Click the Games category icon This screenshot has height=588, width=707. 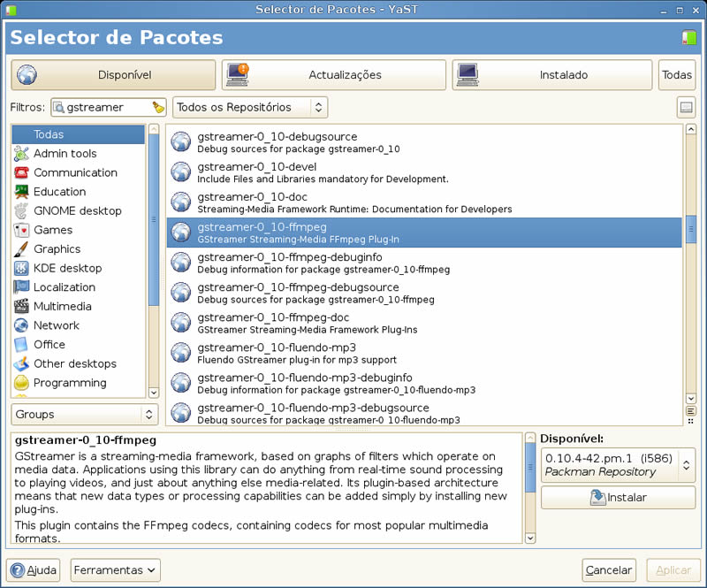point(20,230)
